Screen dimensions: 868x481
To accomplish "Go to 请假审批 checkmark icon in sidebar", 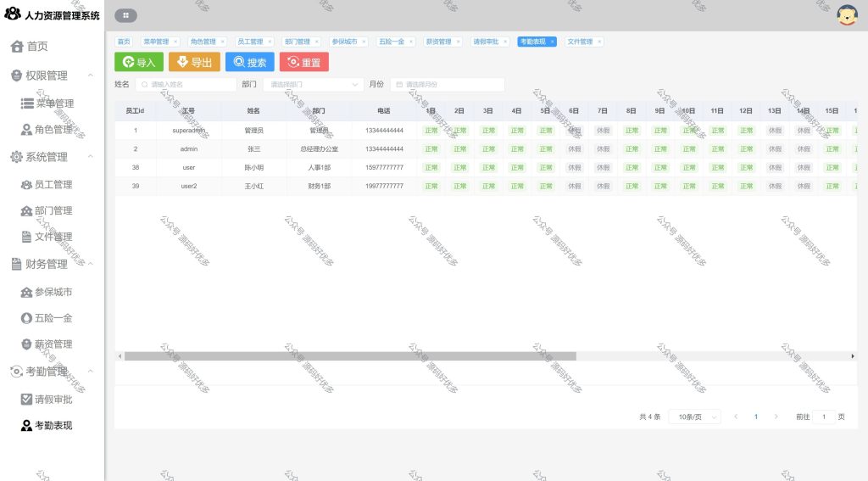I will click(x=26, y=399).
